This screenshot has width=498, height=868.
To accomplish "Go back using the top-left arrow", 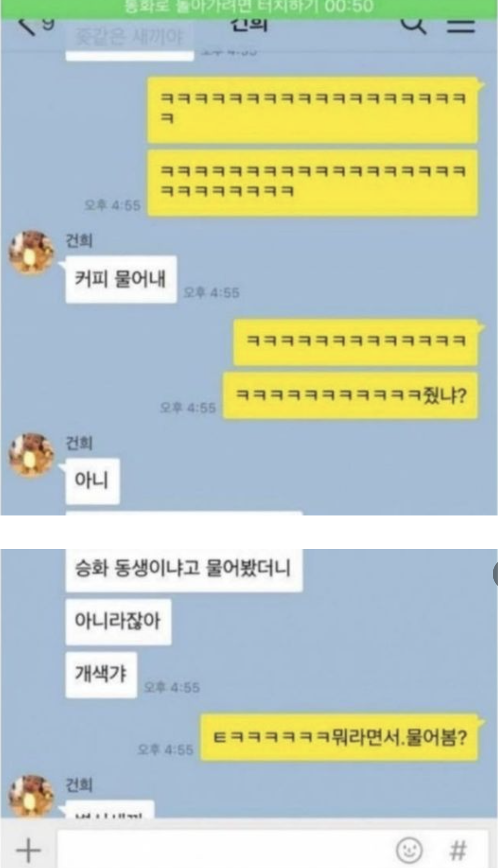I will pyautogui.click(x=27, y=26).
